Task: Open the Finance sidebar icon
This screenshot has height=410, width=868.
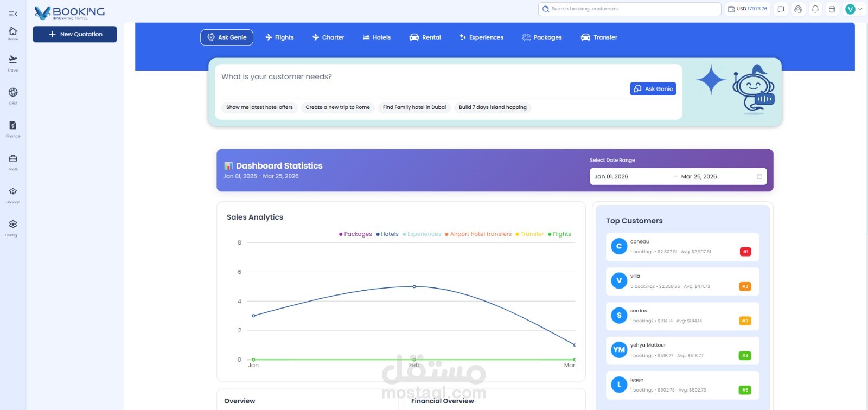Action: 13,129
